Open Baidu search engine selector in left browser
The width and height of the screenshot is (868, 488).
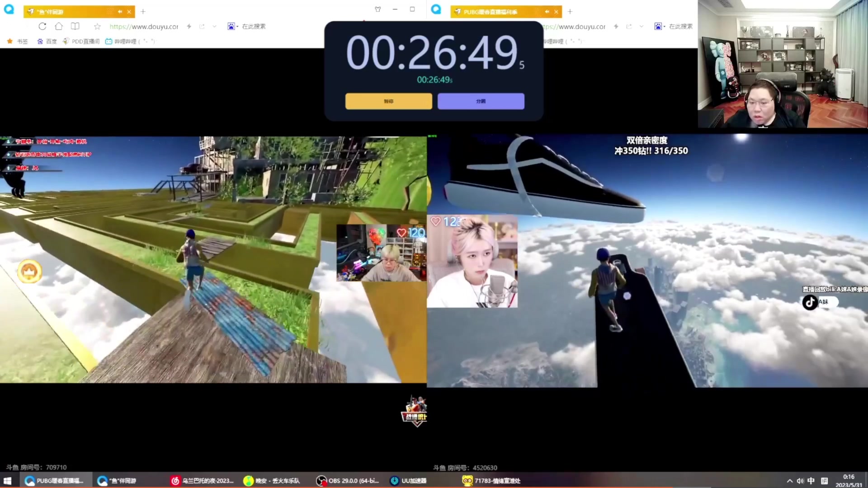pyautogui.click(x=232, y=26)
